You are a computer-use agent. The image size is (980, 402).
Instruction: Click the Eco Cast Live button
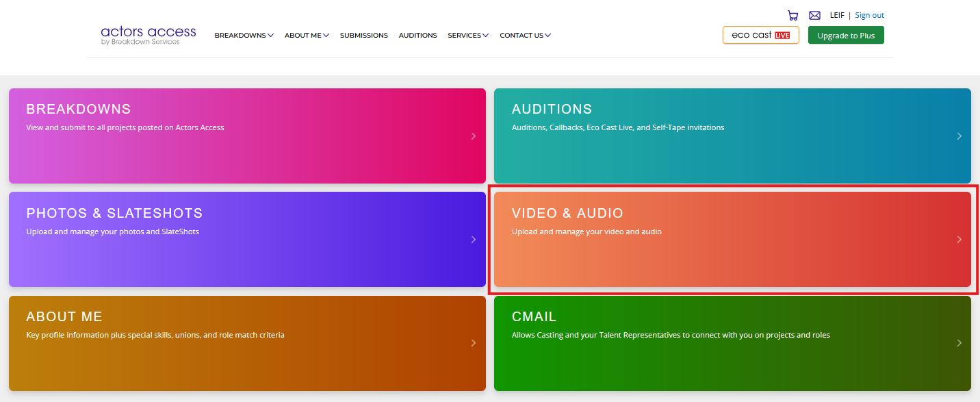click(761, 35)
